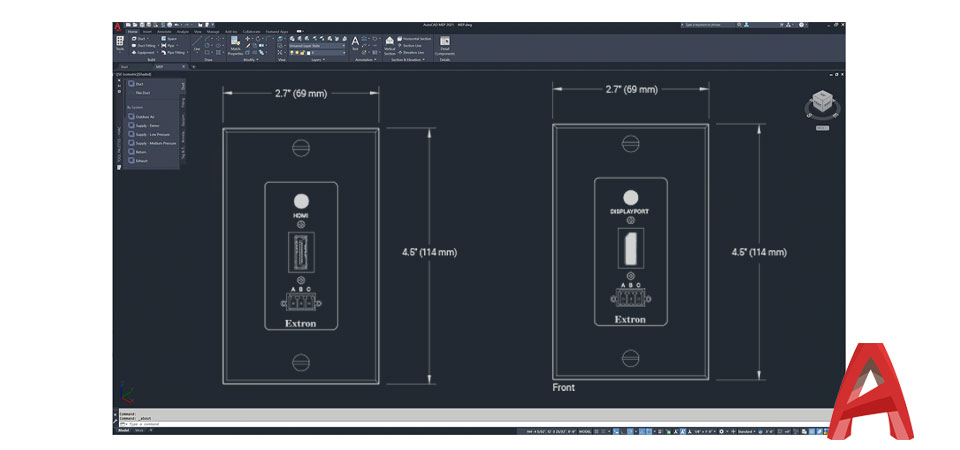Select the Equipment tool in Build panel
960x450 pixels.
click(144, 53)
